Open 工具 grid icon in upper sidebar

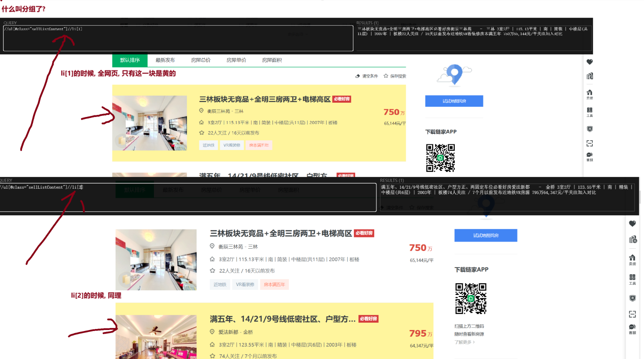589,112
